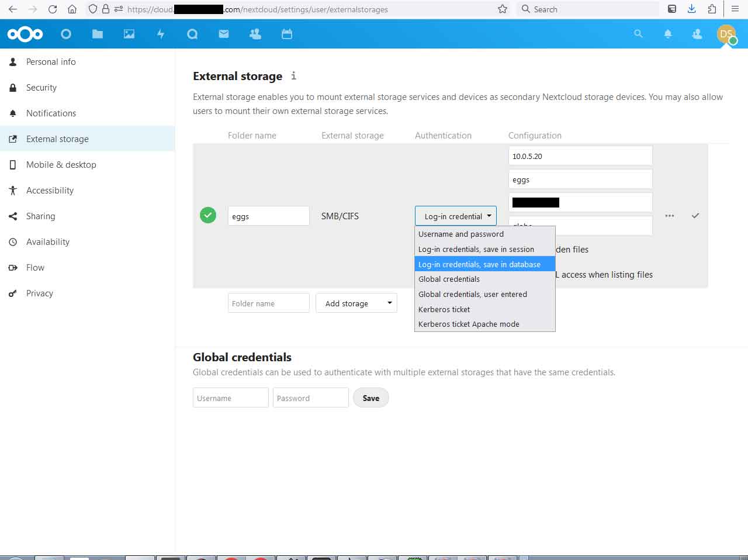Choose 'Global credentials' authentication option
This screenshot has width=748, height=560.
(449, 279)
